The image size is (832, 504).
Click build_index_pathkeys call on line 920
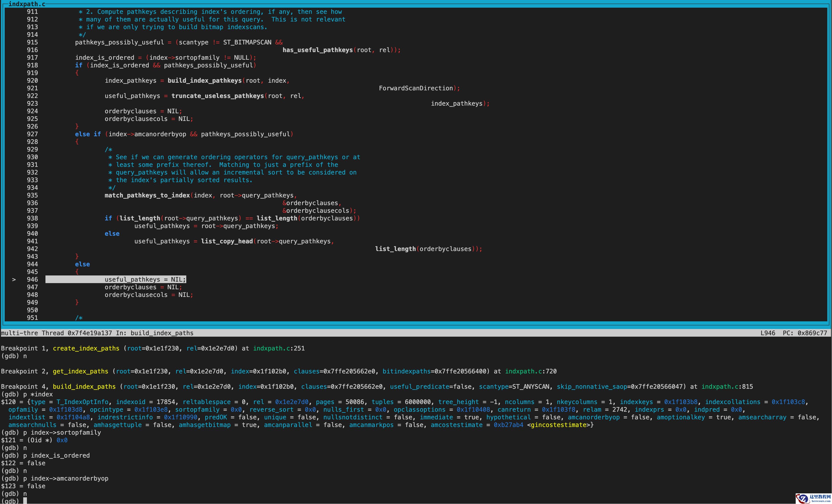(205, 80)
